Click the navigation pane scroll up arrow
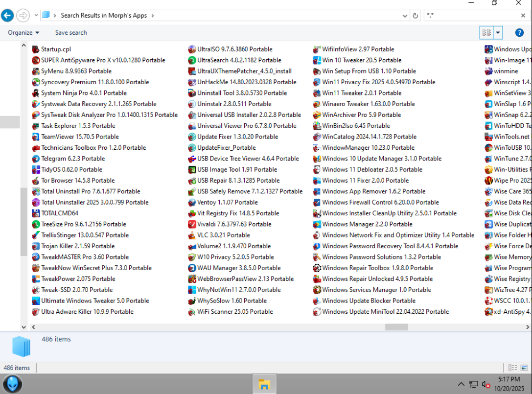The image size is (532, 394). [24, 45]
